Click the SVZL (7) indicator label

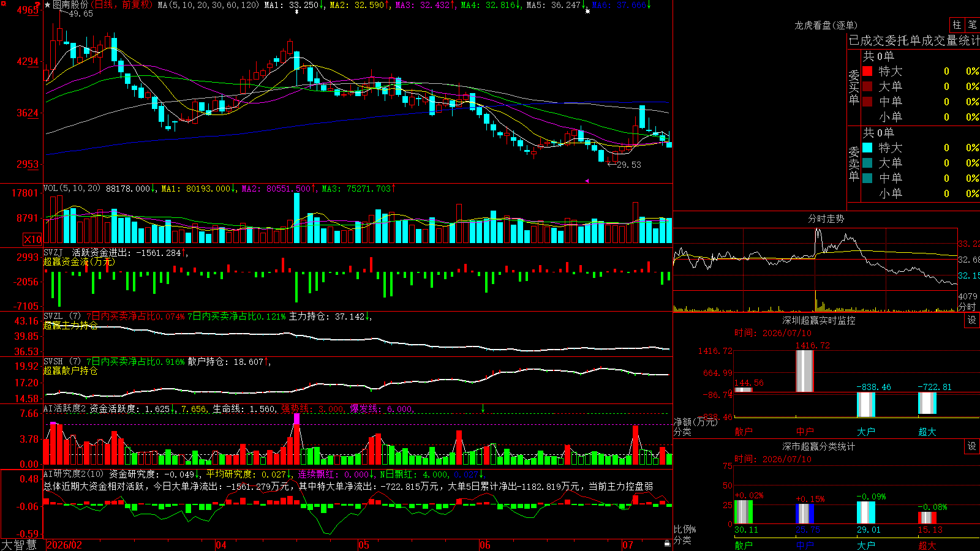[x=62, y=317]
